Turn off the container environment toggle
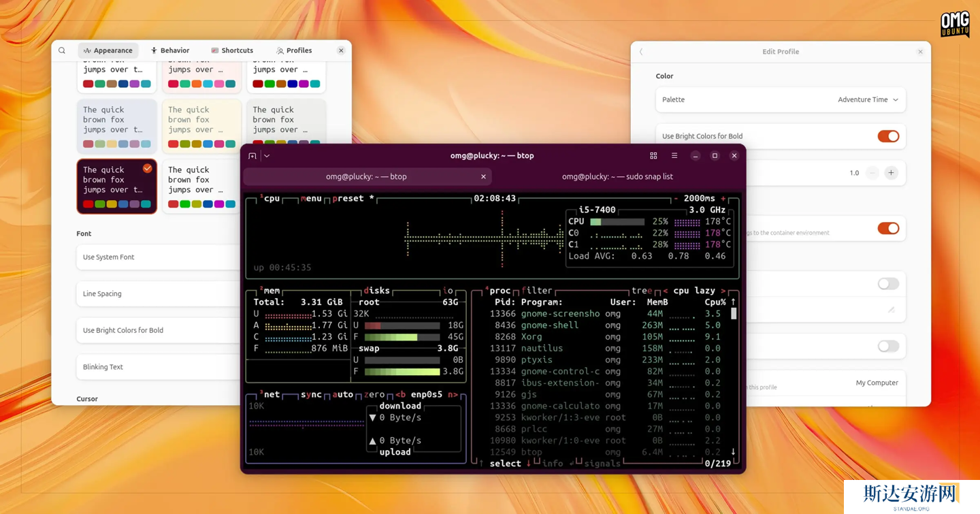The image size is (980, 514). pyautogui.click(x=887, y=229)
